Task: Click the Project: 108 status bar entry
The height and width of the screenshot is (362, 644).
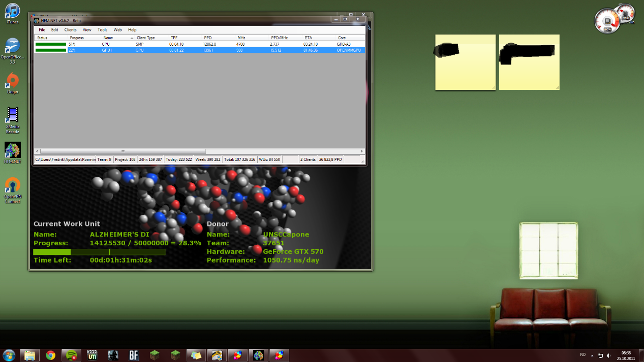Action: [125, 159]
